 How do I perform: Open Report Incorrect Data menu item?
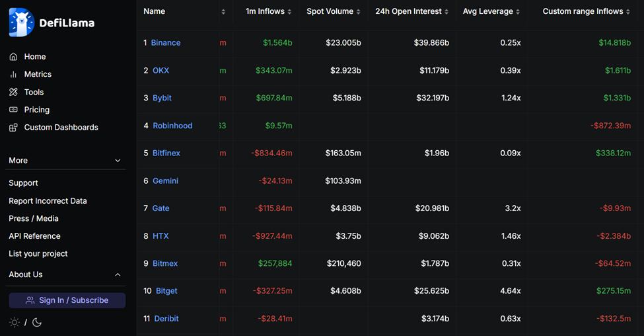(x=48, y=201)
